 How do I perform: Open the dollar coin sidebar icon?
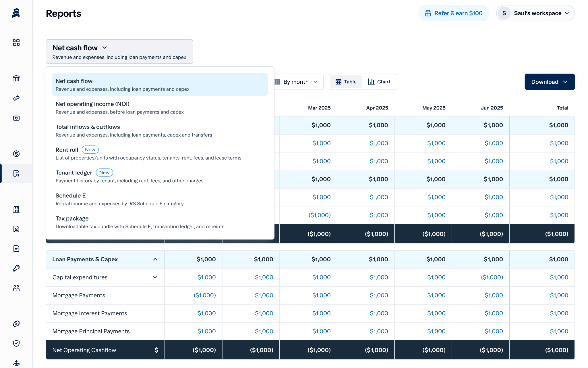pyautogui.click(x=16, y=154)
